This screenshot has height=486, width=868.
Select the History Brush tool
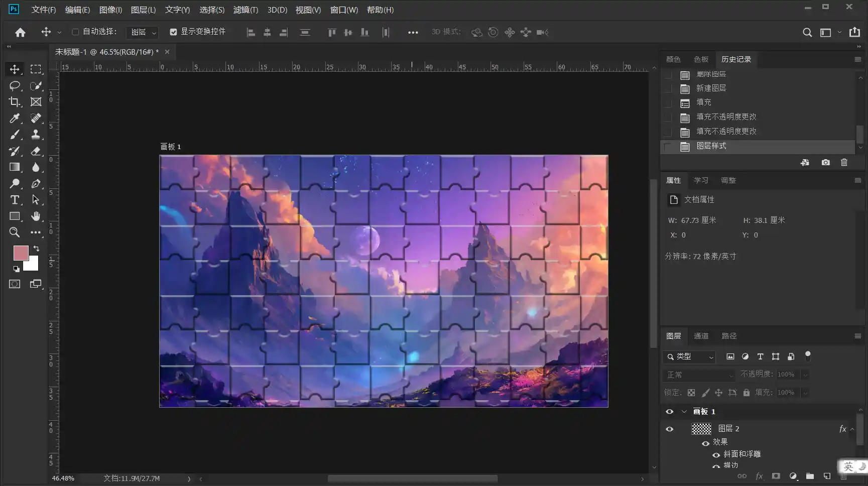pos(15,151)
